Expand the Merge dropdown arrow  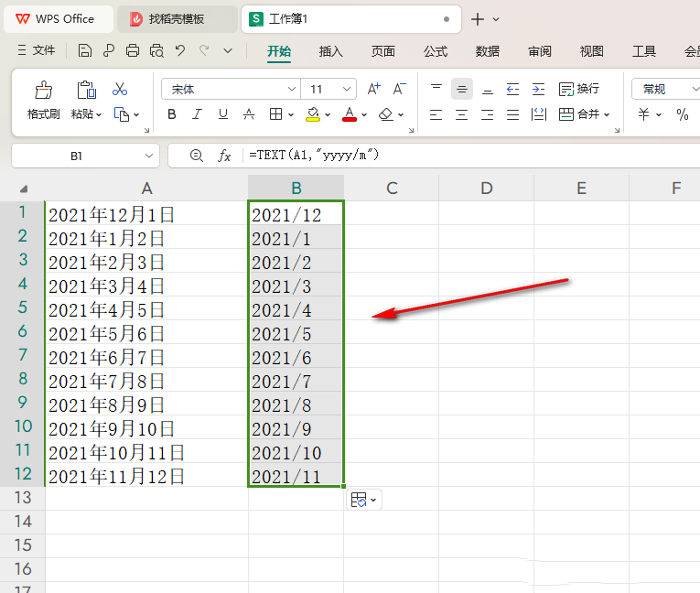607,115
